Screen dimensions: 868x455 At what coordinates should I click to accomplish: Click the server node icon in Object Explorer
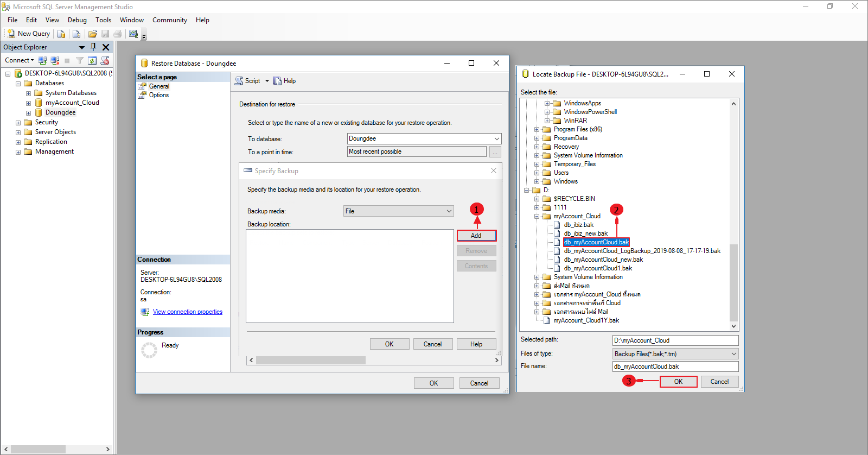pyautogui.click(x=18, y=73)
